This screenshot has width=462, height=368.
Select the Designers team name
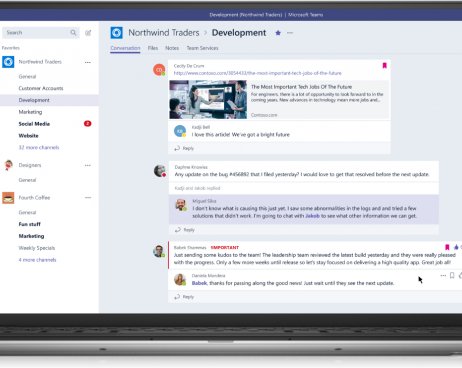(x=30, y=165)
